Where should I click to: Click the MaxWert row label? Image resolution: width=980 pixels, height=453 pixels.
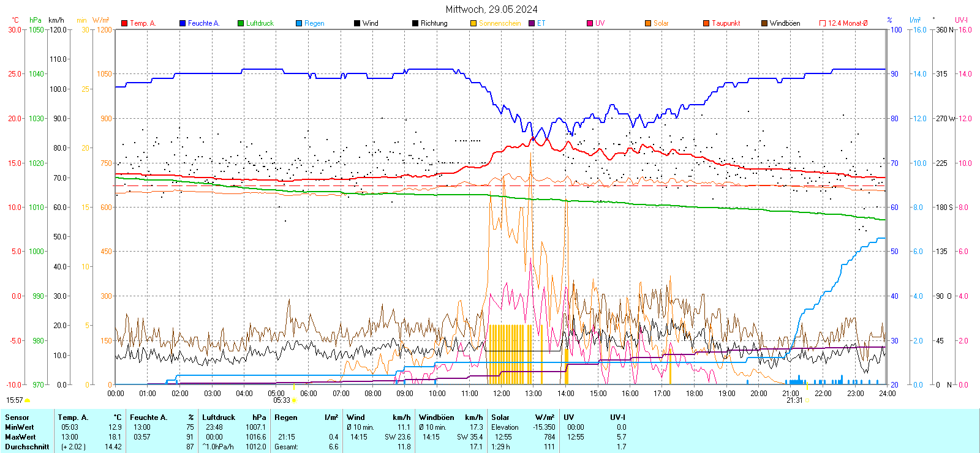click(20, 437)
